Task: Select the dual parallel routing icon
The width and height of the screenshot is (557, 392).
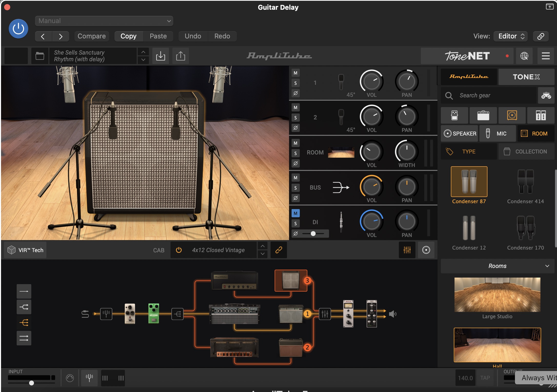Action: [x=24, y=338]
